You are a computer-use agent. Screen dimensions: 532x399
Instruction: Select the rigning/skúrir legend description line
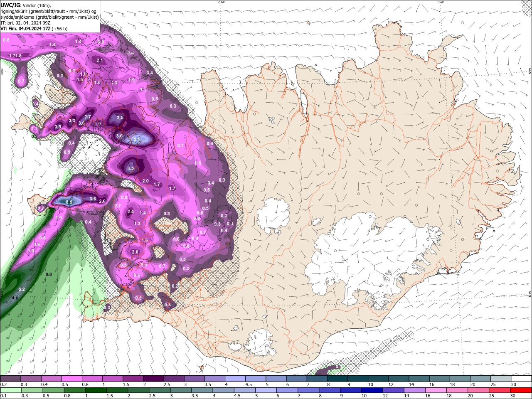[x=48, y=11]
